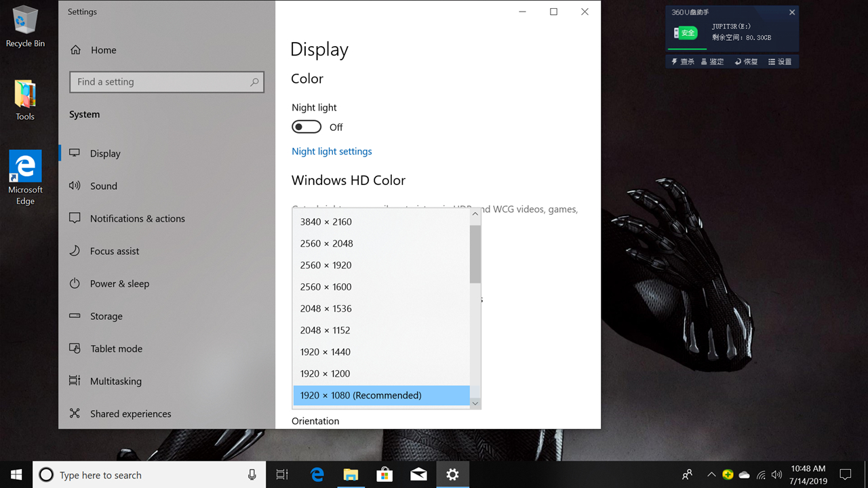This screenshot has width=868, height=488.
Task: Click the Home icon in Settings sidebar
Action: click(75, 50)
